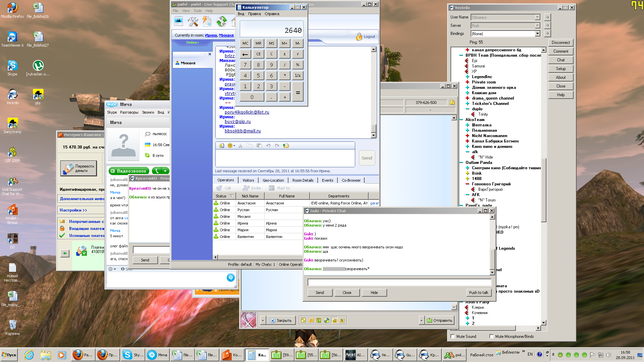Image resolution: width=644 pixels, height=362 pixels.
Task: Open the QIP 2005 desktop icon
Action: tap(12, 155)
